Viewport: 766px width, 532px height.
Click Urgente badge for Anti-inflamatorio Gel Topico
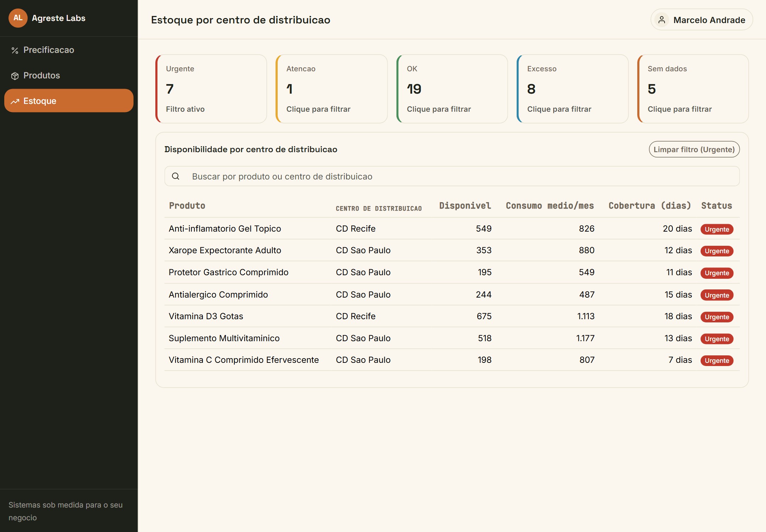pos(717,229)
